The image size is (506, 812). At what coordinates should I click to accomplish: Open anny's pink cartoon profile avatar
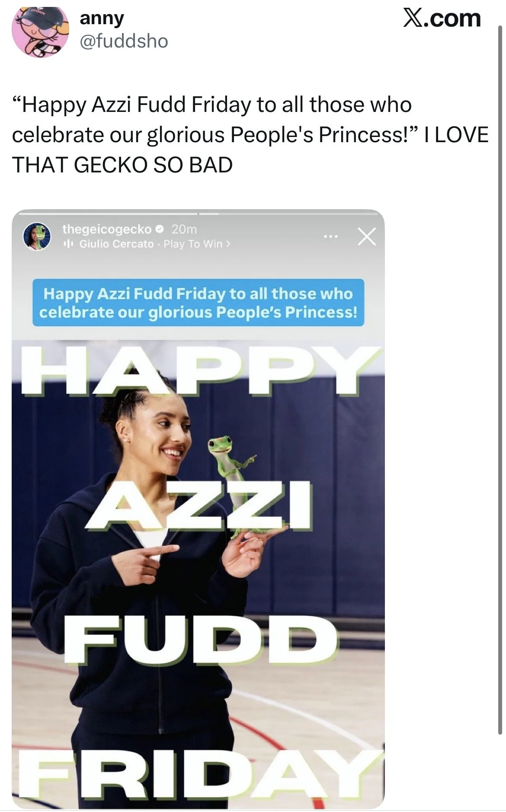[40, 32]
